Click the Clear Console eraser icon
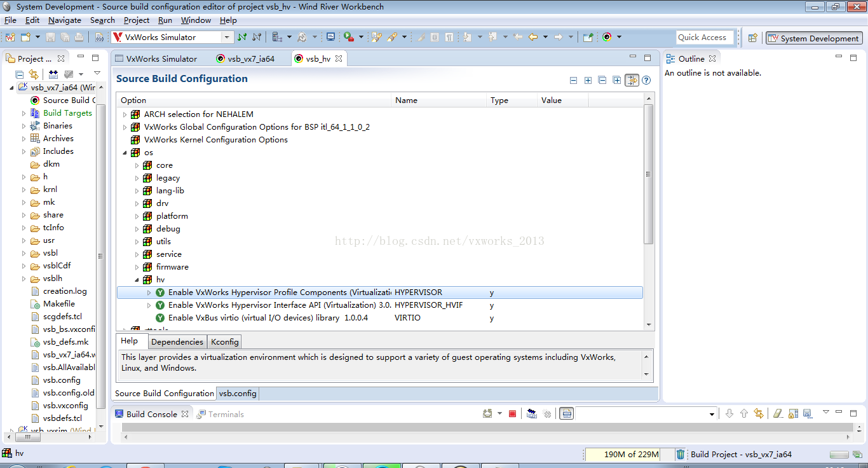The image size is (868, 468). coord(778,414)
